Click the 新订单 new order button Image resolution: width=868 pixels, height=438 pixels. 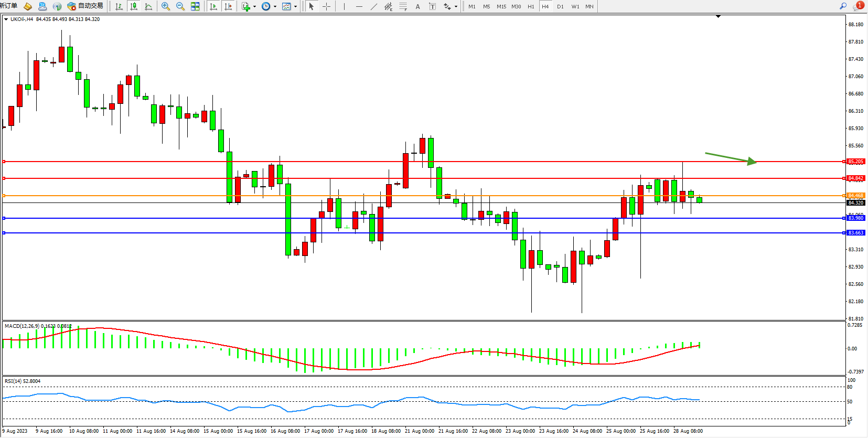8,6
